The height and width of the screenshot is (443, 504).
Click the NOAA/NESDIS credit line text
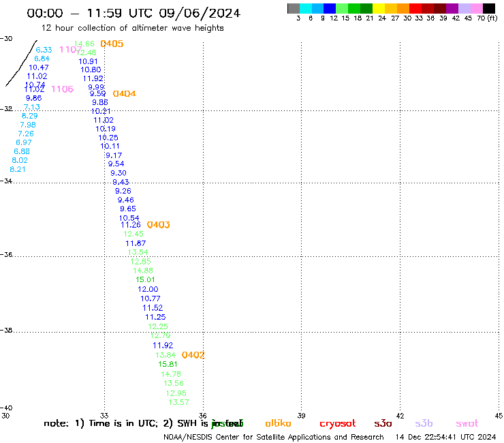tap(274, 437)
